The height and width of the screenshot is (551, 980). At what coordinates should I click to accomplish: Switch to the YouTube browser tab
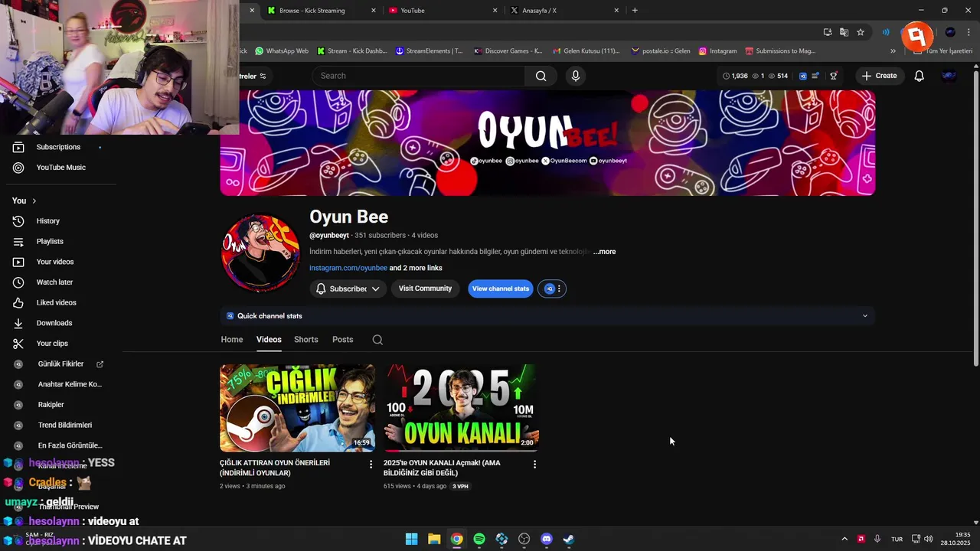[x=443, y=11]
